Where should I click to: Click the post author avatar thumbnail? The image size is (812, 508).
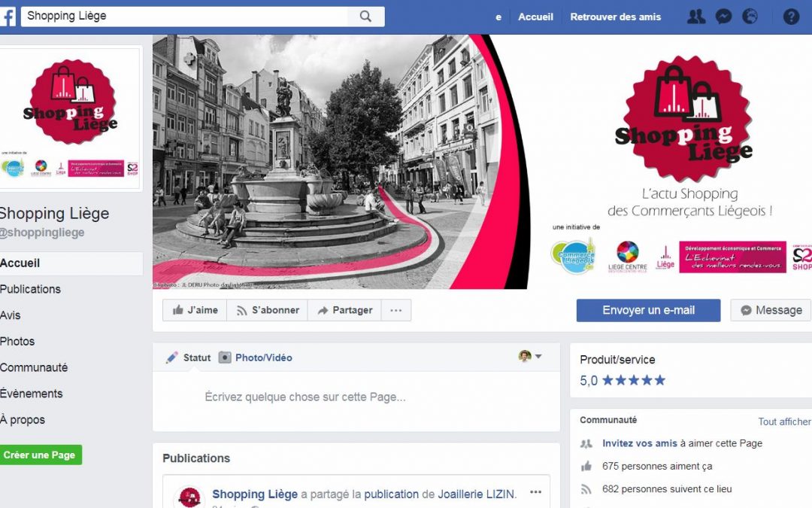[189, 497]
